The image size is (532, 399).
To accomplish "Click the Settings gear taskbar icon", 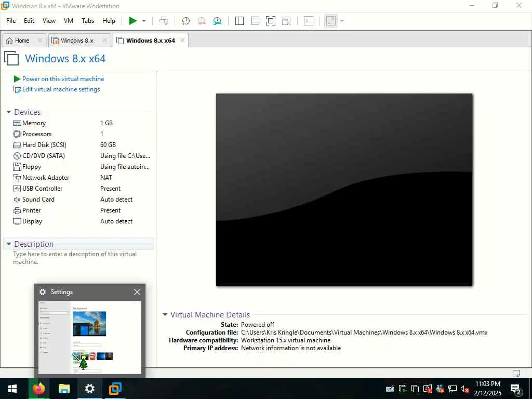I will point(89,389).
